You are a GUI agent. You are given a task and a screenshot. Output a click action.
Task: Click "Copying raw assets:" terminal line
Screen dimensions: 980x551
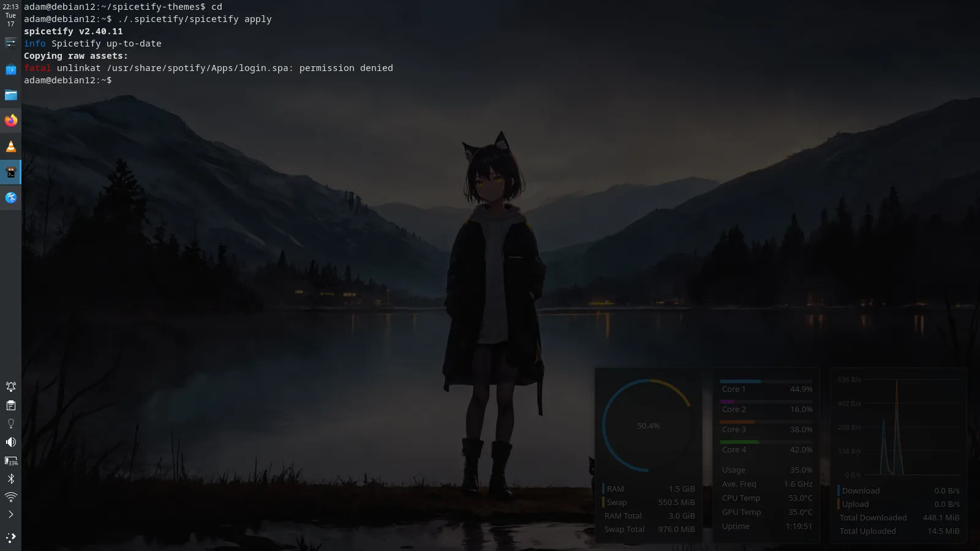[76, 56]
